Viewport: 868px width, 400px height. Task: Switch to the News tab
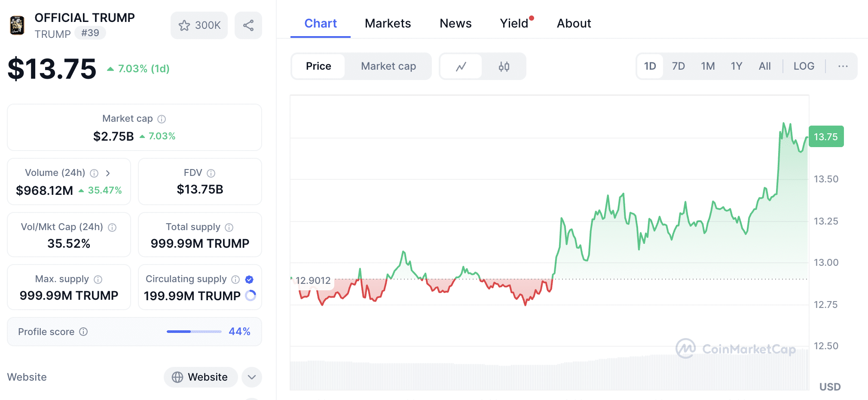[455, 23]
